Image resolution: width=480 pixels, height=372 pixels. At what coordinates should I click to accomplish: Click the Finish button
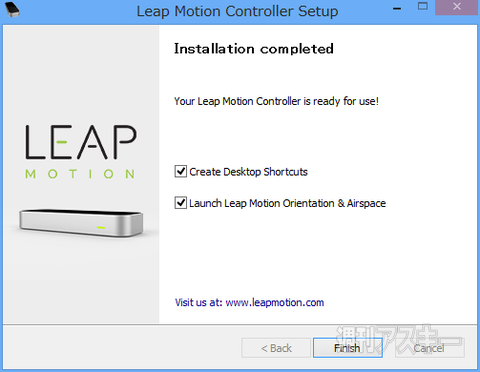[x=347, y=348]
